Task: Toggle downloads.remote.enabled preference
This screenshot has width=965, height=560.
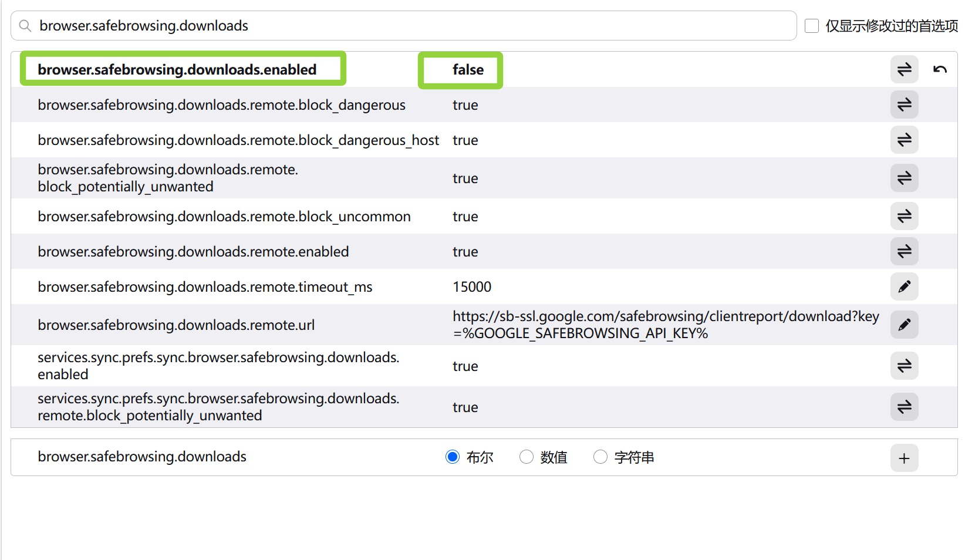Action: tap(904, 251)
